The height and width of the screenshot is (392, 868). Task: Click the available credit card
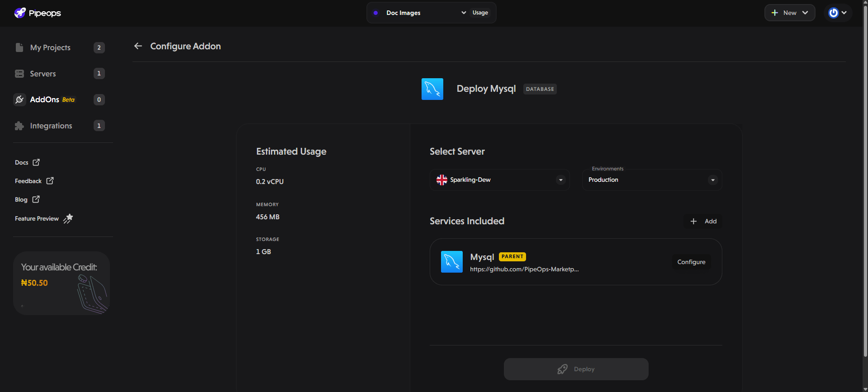62,283
